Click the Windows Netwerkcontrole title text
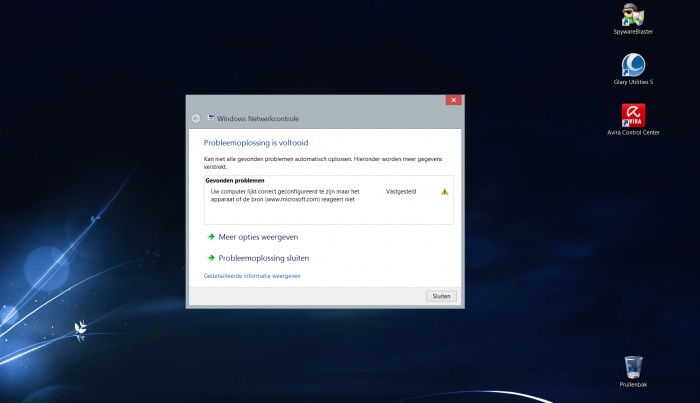Screen dimensions: 700x403 (258, 119)
